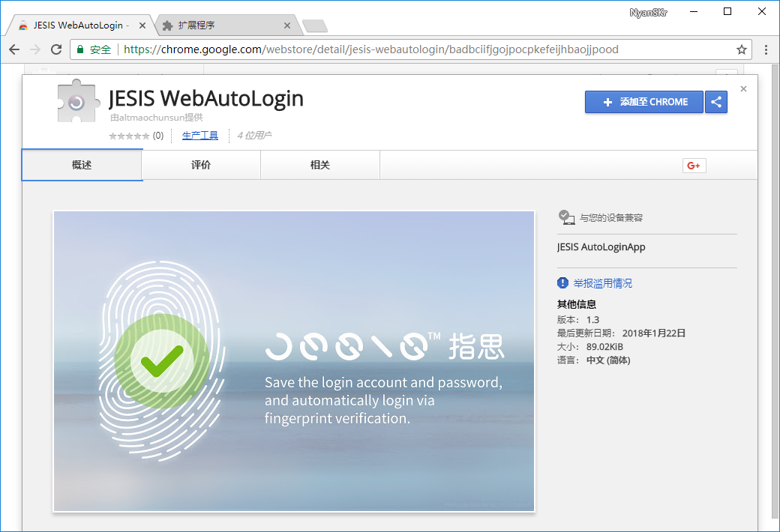
Task: Click the 其他信息 heading
Action: (577, 304)
